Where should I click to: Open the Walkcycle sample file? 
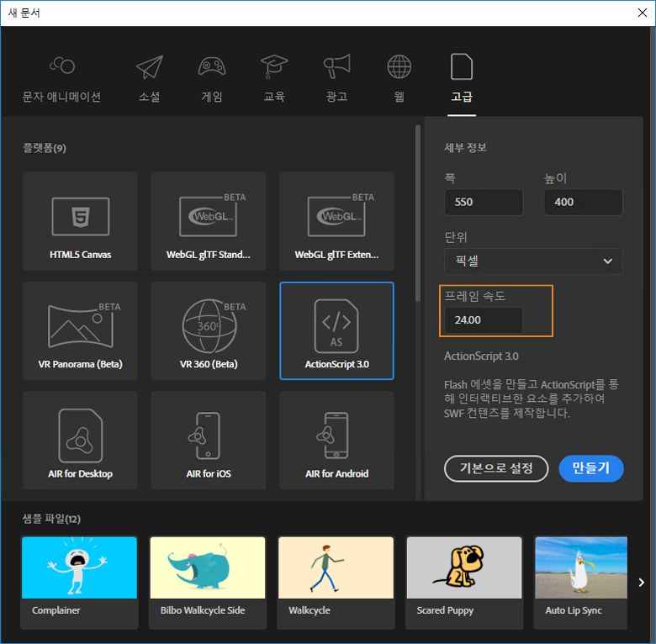(336, 583)
